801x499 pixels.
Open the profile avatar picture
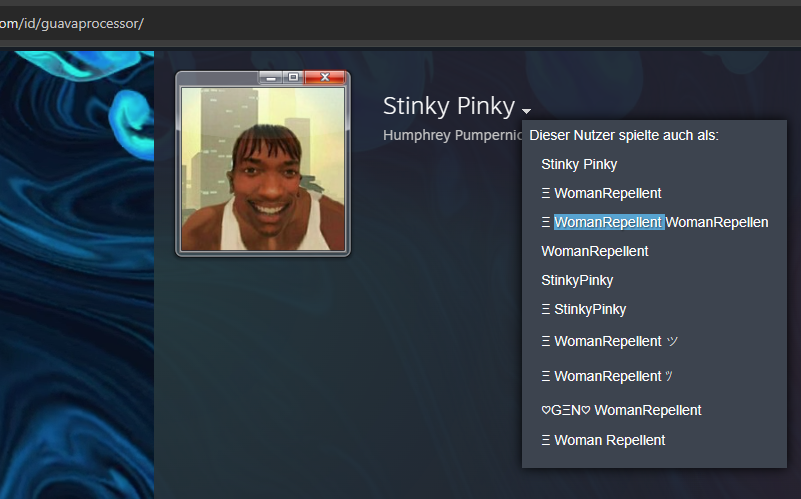[263, 169]
